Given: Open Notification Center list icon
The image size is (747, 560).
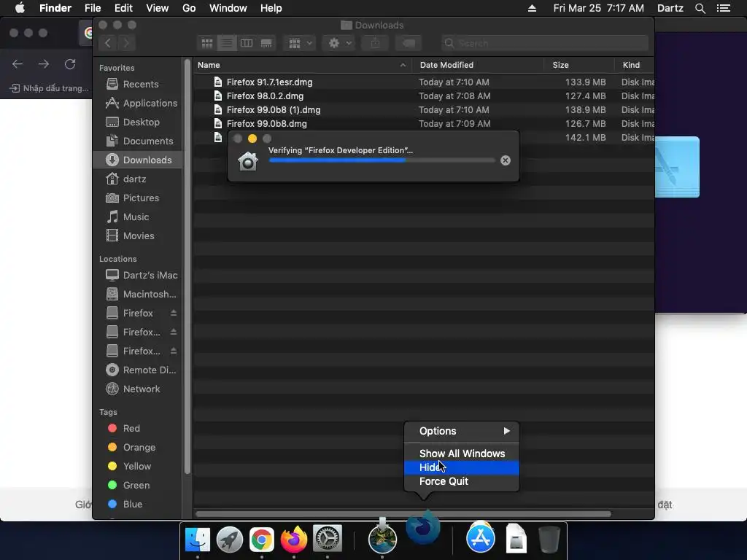Looking at the screenshot, I should click(723, 8).
